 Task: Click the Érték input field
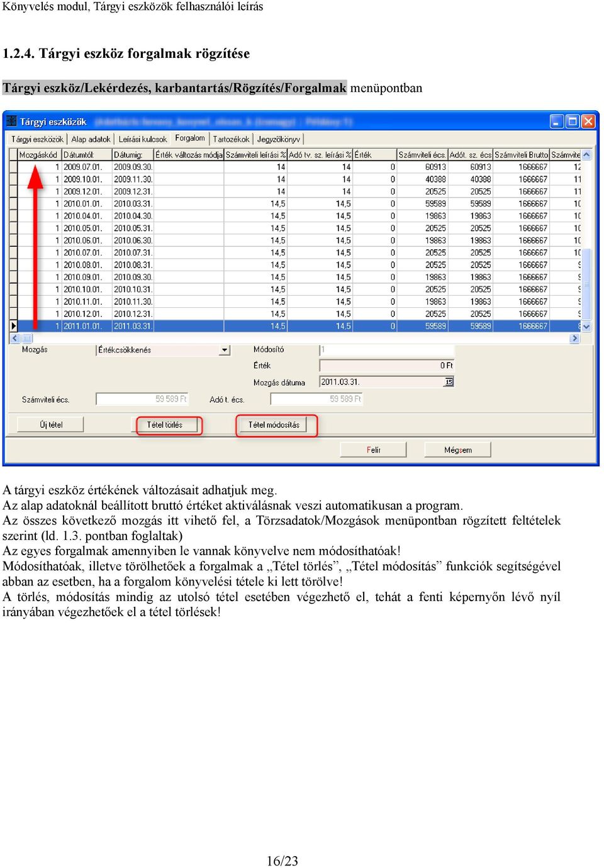[387, 365]
